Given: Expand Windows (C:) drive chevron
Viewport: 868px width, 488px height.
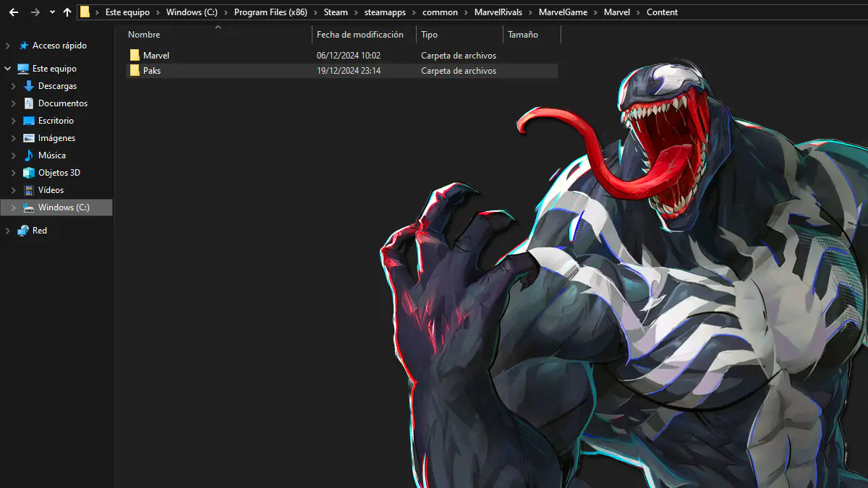Looking at the screenshot, I should click(14, 207).
